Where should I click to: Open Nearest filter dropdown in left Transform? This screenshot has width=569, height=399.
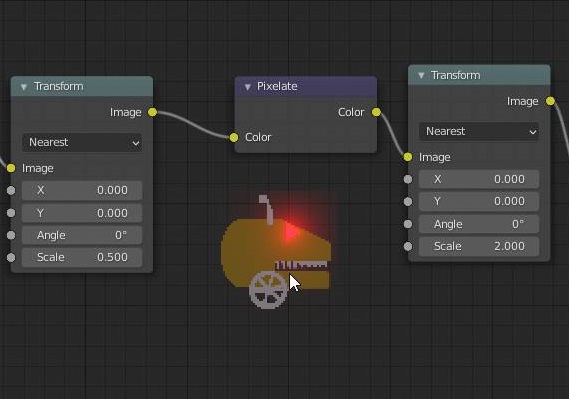tap(82, 143)
